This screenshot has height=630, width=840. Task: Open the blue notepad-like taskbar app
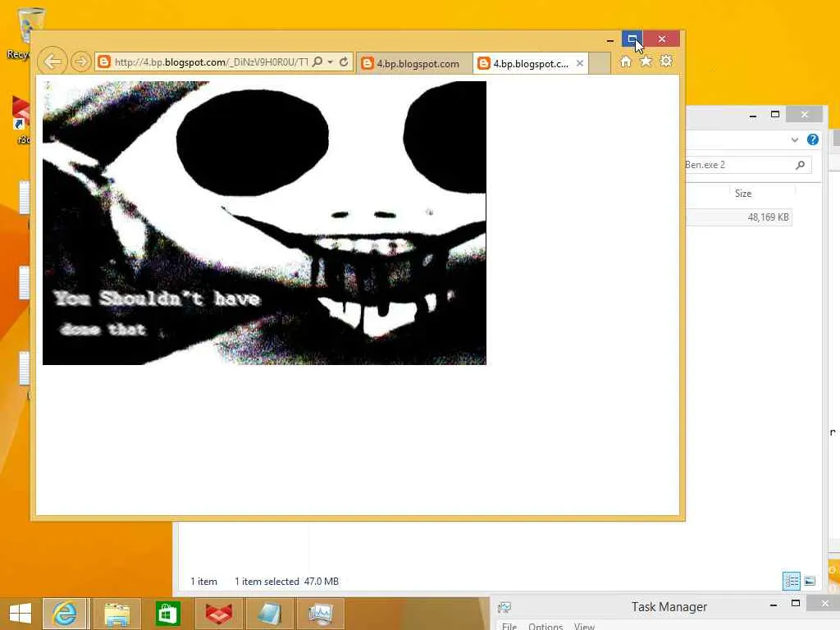(270, 614)
